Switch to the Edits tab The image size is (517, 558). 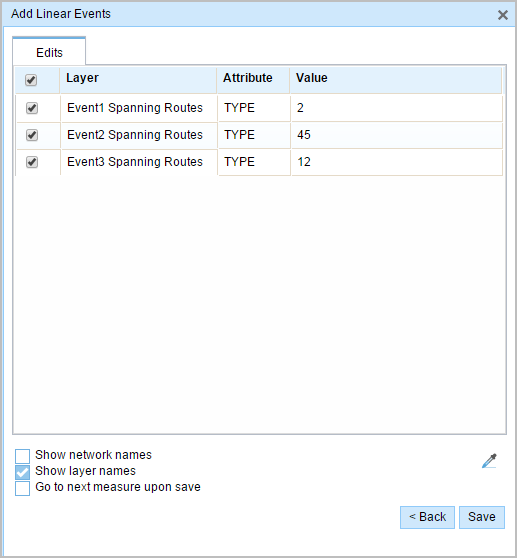click(49, 51)
